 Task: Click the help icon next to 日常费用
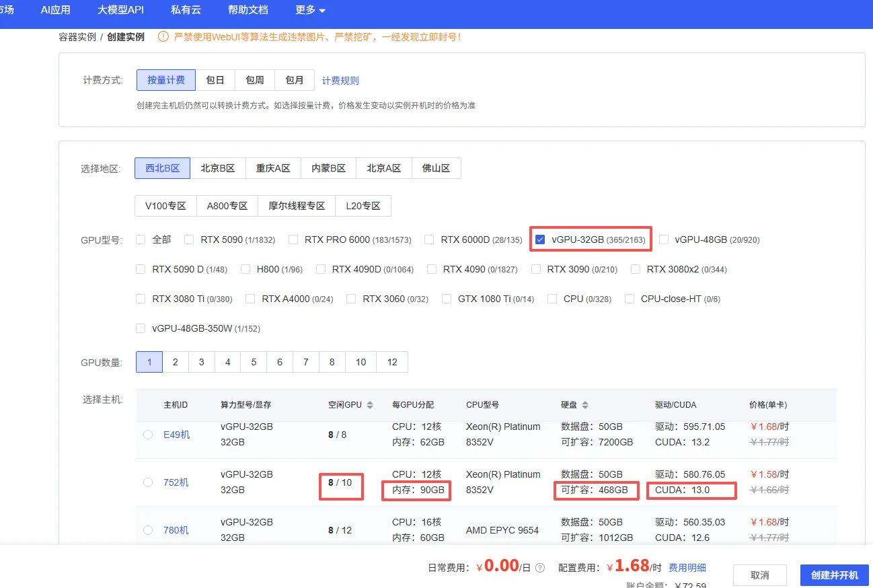click(540, 567)
